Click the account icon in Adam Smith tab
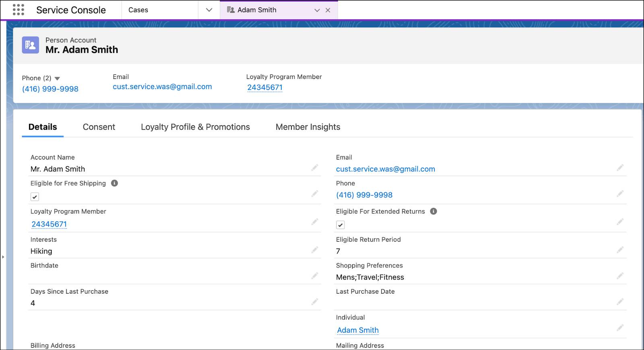The image size is (644, 350). click(x=231, y=10)
